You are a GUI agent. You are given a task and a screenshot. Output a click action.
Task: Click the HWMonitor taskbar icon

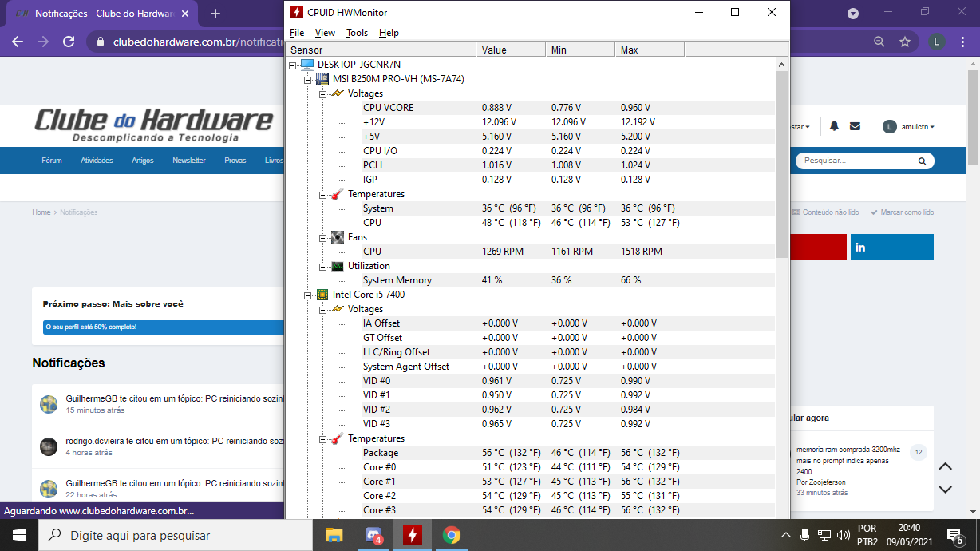[413, 536]
